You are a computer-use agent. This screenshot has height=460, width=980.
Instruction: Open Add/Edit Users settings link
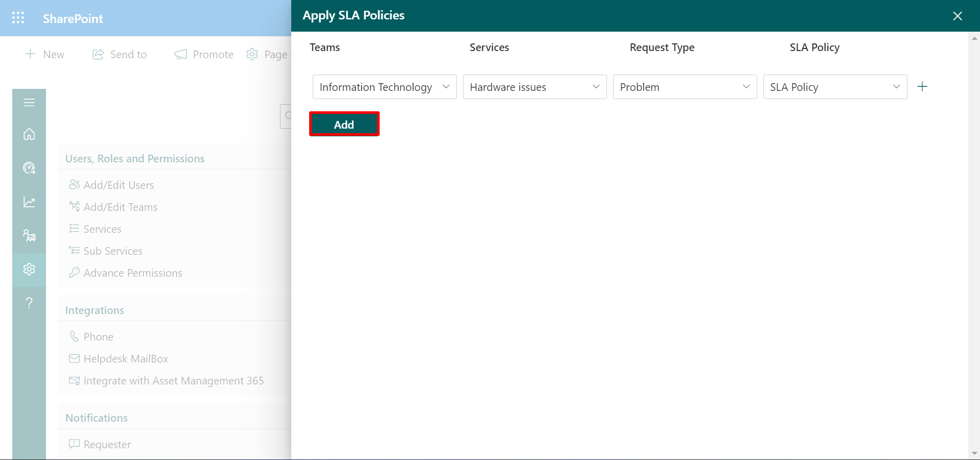119,185
